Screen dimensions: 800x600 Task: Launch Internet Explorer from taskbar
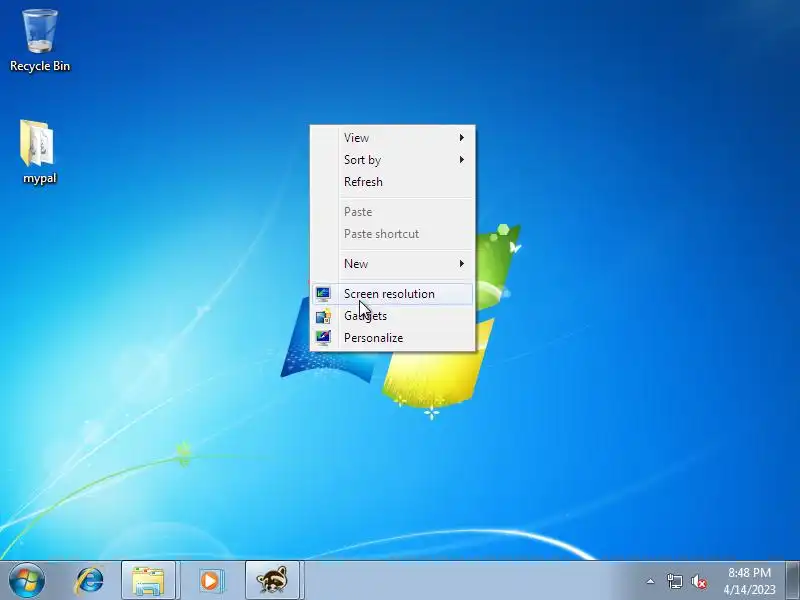tap(89, 580)
